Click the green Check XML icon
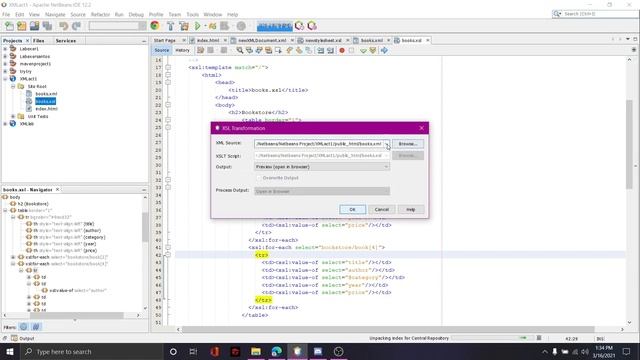The image size is (640, 360). point(363,50)
